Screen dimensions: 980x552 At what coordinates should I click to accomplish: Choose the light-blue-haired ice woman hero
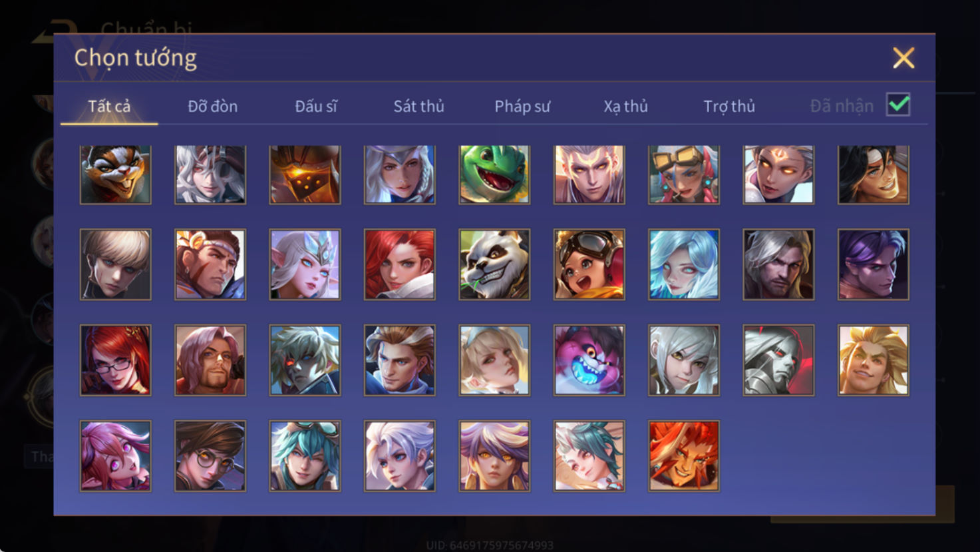[684, 264]
